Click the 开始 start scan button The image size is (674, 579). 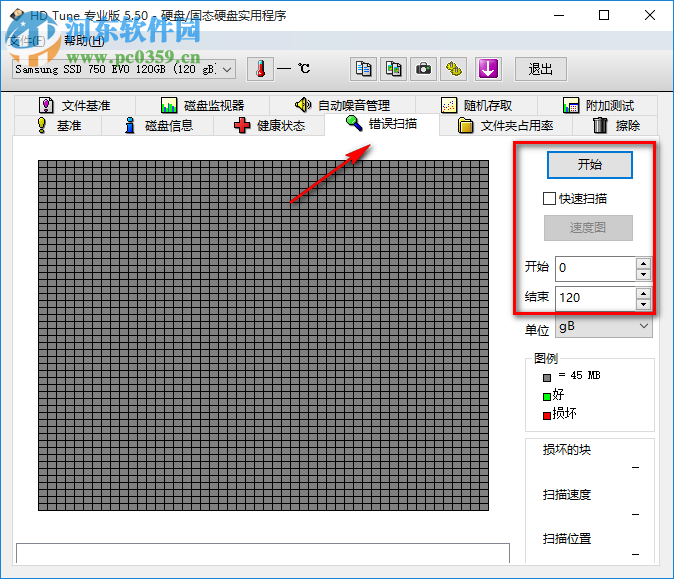[x=590, y=165]
